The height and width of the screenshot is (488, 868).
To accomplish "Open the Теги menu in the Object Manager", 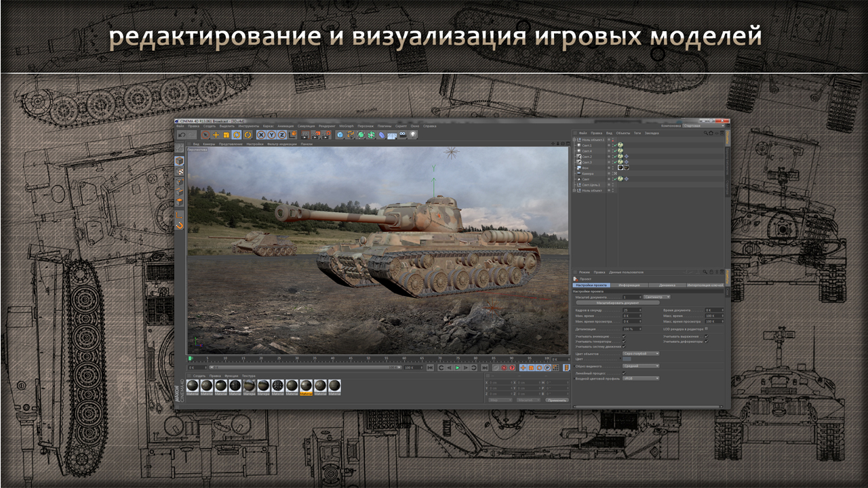I will 637,133.
